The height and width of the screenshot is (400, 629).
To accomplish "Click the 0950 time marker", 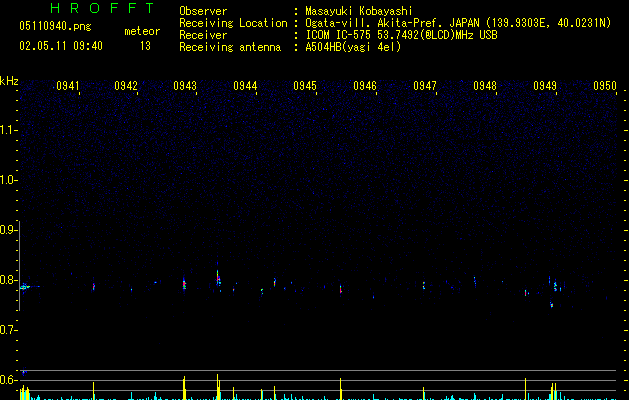I will [605, 86].
